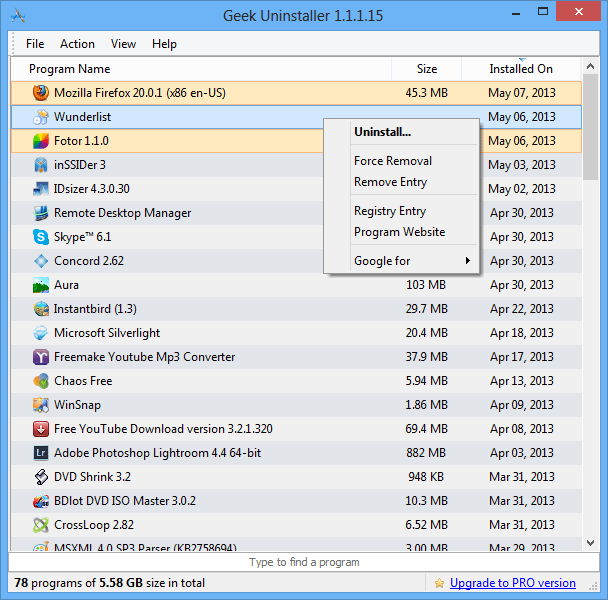Click the 78 programs status bar text
This screenshot has width=608, height=600.
pos(109,583)
